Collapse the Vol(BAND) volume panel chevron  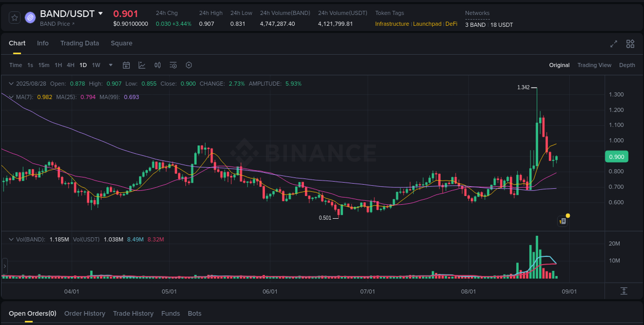[x=10, y=239]
